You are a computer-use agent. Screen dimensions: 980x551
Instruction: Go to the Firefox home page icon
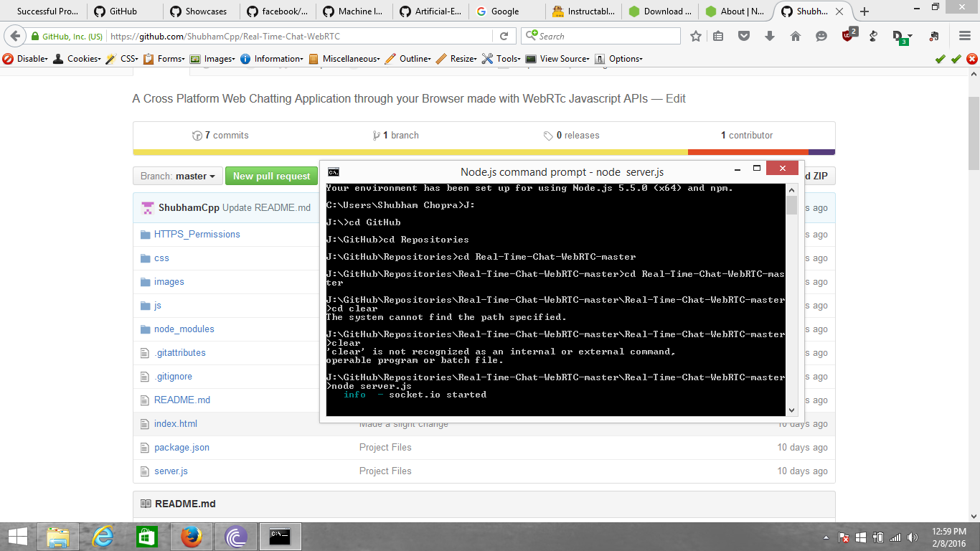(796, 36)
